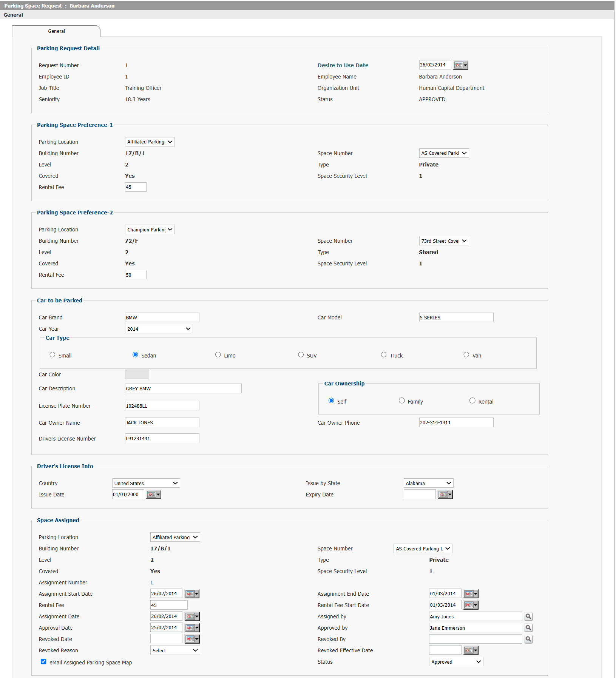Edit Assignment Start Date field
The height and width of the screenshot is (678, 616).
[x=166, y=594]
